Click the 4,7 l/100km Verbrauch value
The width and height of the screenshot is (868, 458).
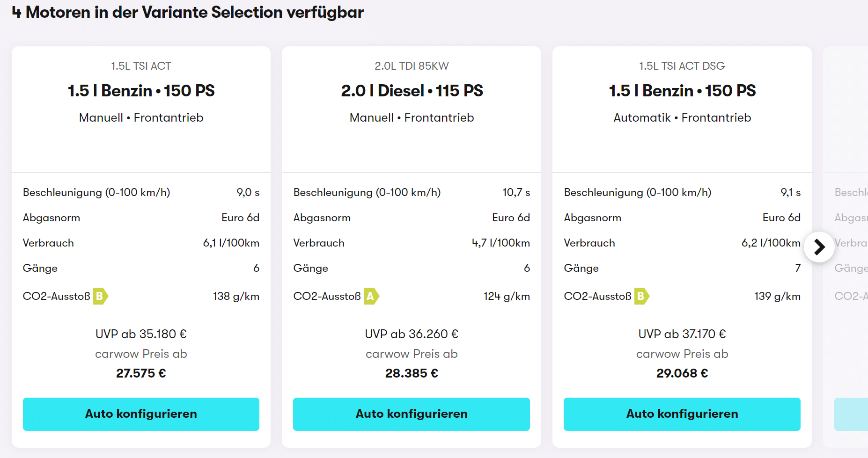[x=501, y=243]
